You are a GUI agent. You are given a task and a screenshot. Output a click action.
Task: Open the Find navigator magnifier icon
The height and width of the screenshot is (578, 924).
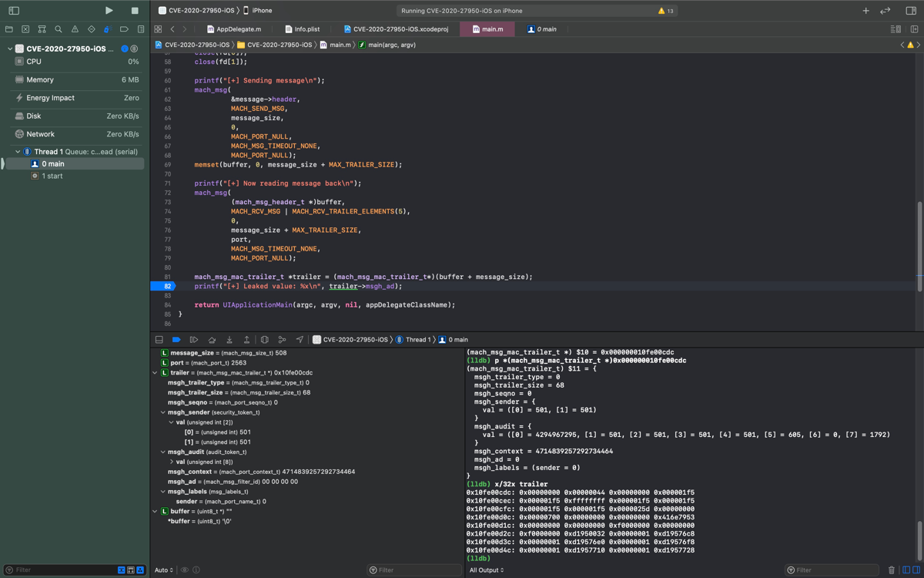[59, 29]
